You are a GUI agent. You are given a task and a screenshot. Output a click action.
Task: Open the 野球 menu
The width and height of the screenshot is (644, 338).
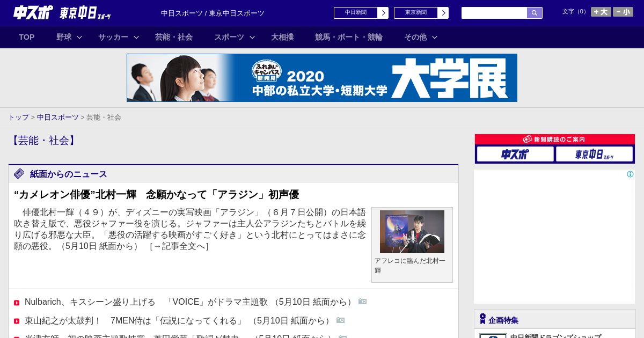pyautogui.click(x=64, y=37)
